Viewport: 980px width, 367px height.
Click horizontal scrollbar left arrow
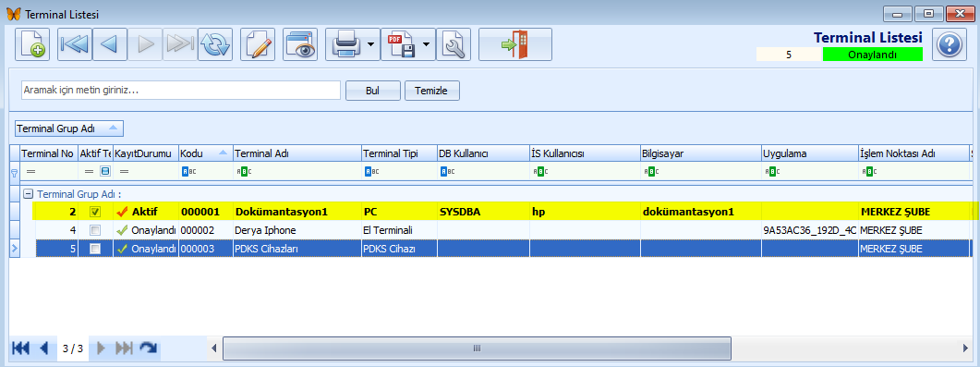[x=214, y=348]
